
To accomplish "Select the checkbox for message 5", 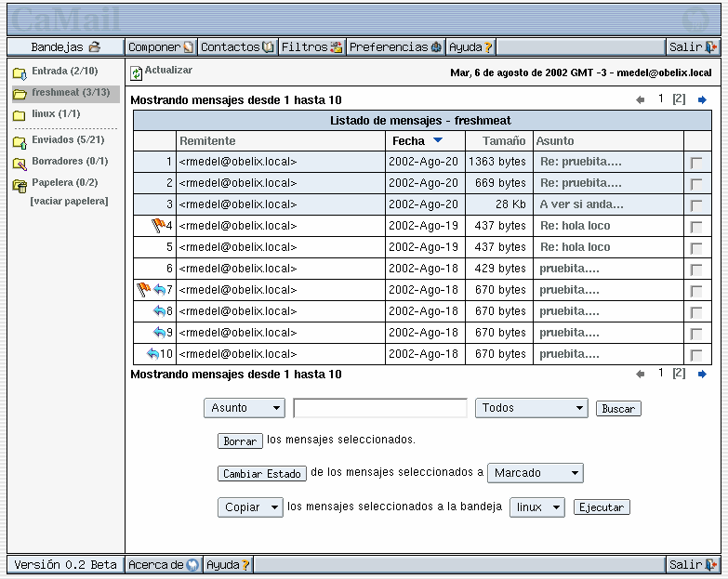I will point(695,248).
